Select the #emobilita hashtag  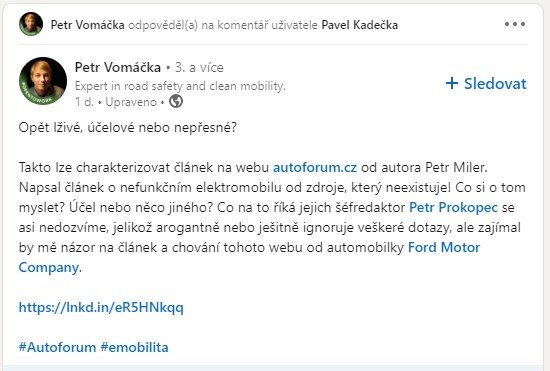click(x=134, y=347)
